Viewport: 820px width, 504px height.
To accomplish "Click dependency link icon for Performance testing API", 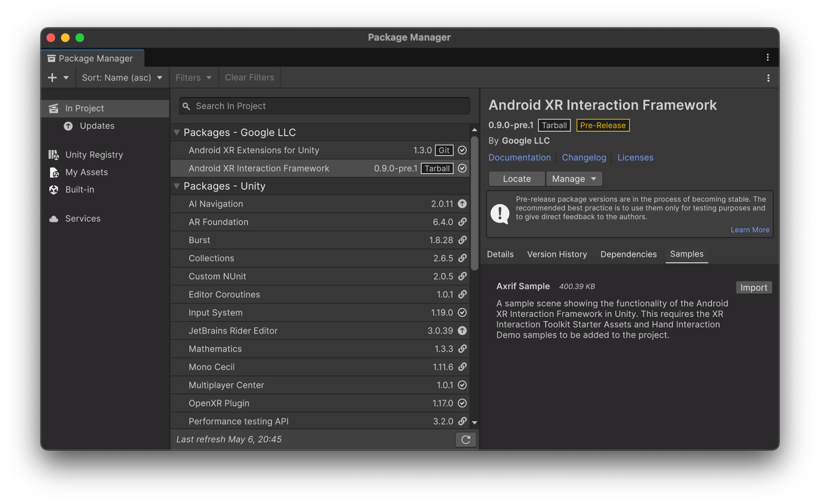I will click(x=462, y=421).
